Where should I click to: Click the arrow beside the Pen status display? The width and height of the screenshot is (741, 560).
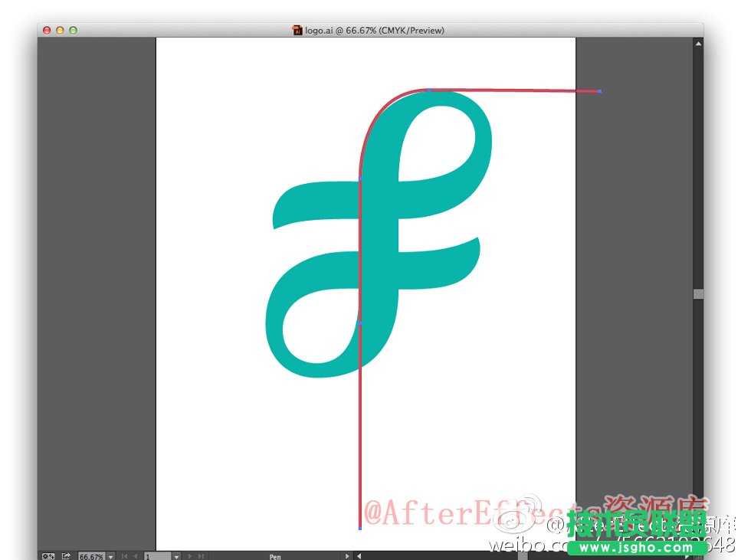(346, 556)
